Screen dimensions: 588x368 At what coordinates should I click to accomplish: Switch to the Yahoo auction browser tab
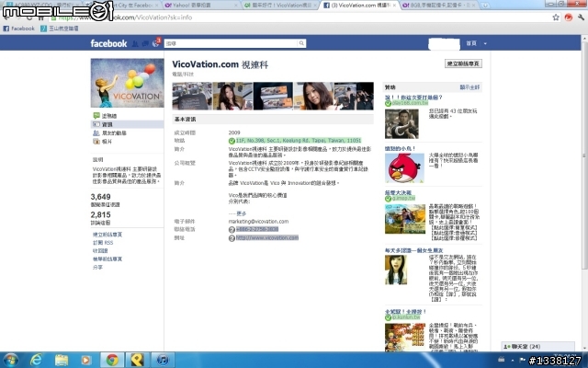tap(202, 6)
